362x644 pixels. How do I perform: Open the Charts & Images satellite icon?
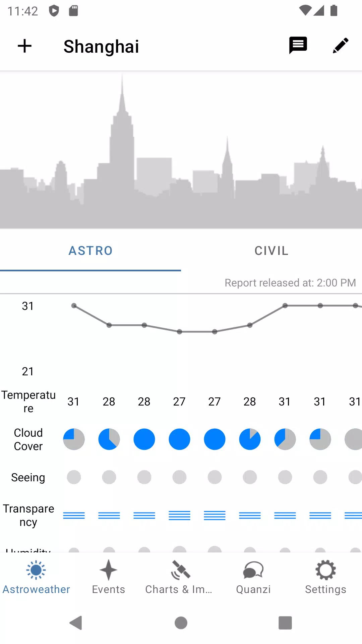tap(181, 570)
